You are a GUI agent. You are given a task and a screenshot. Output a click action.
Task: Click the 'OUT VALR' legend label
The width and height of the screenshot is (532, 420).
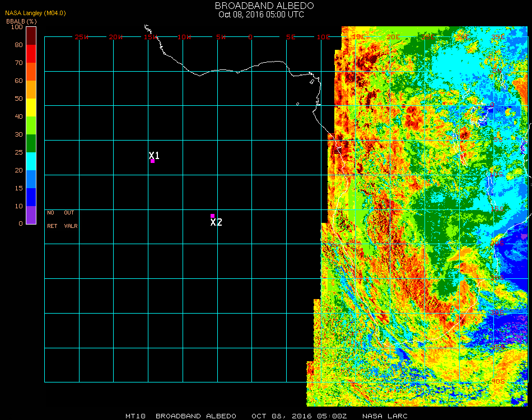point(71,220)
